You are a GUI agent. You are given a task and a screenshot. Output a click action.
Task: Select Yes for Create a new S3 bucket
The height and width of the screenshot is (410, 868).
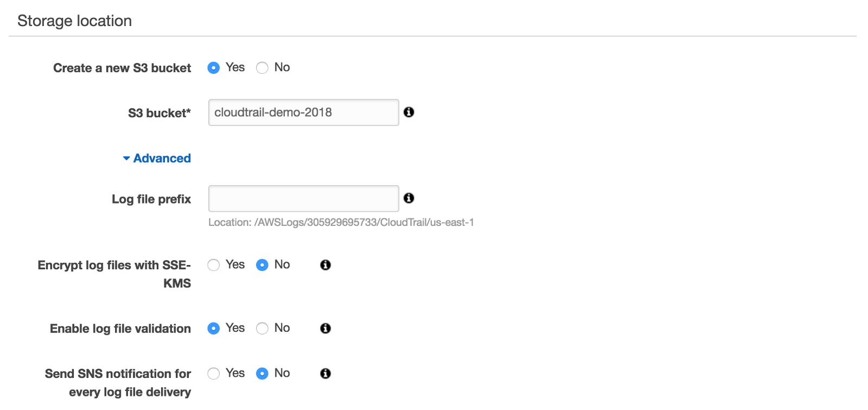(x=214, y=68)
